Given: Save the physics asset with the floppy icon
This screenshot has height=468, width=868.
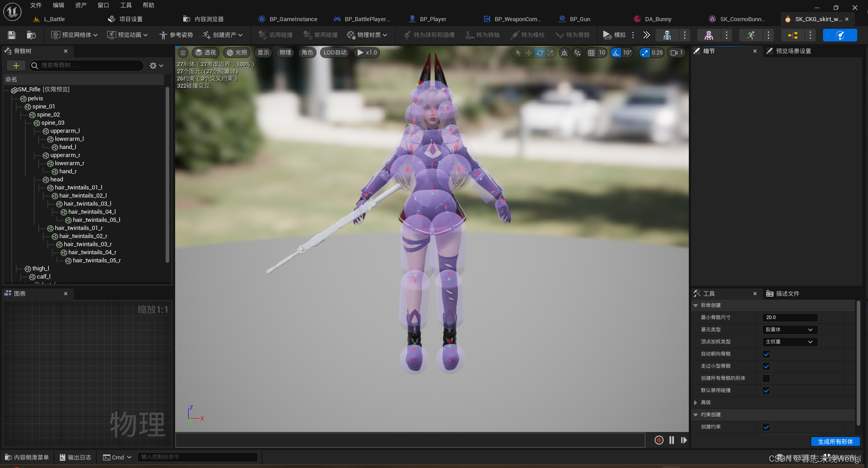Looking at the screenshot, I should (x=12, y=35).
